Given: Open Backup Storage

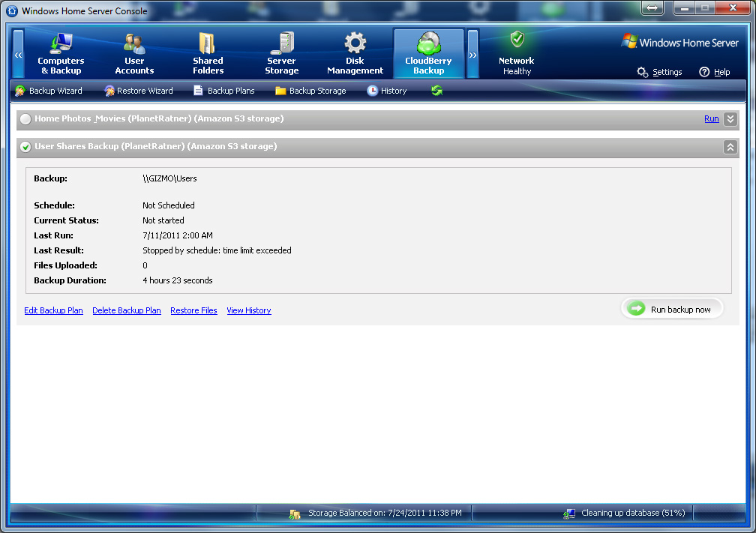Looking at the screenshot, I should coord(310,91).
